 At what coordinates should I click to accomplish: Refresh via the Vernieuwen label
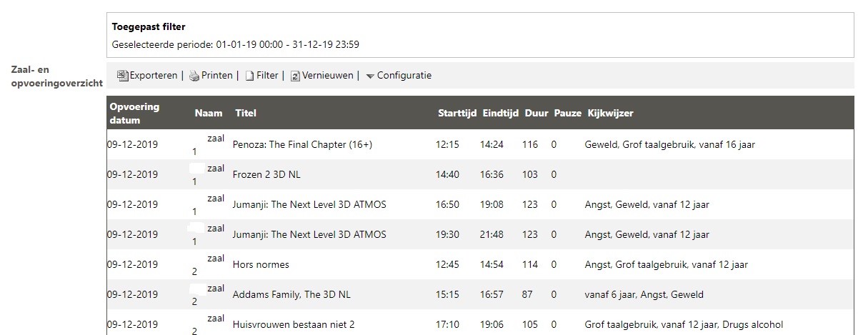coord(328,75)
